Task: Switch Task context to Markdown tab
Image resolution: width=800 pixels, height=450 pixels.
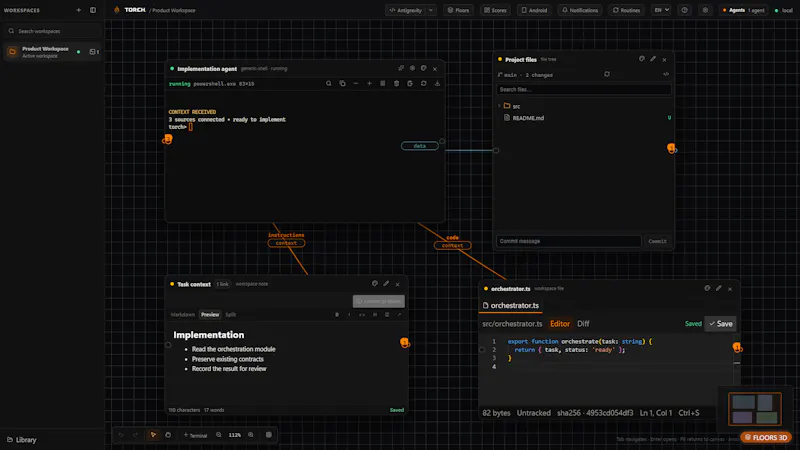Action: tap(183, 315)
